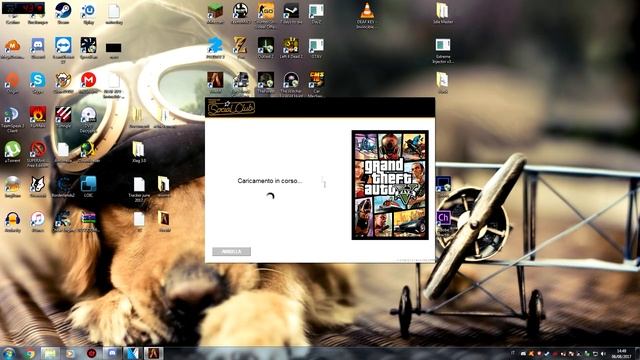Open the Car Mechanic Simulator shortcut
This screenshot has height=360, width=640.
pyautogui.click(x=316, y=84)
